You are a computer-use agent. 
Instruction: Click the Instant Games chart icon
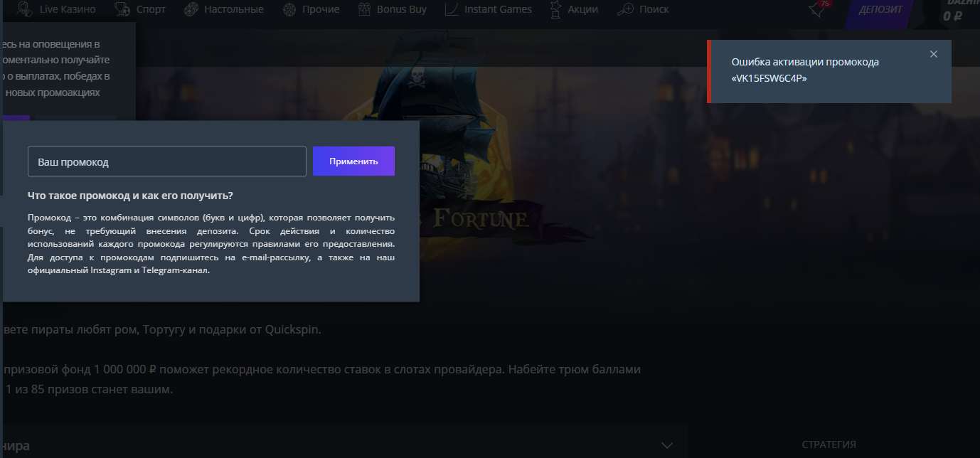(452, 9)
